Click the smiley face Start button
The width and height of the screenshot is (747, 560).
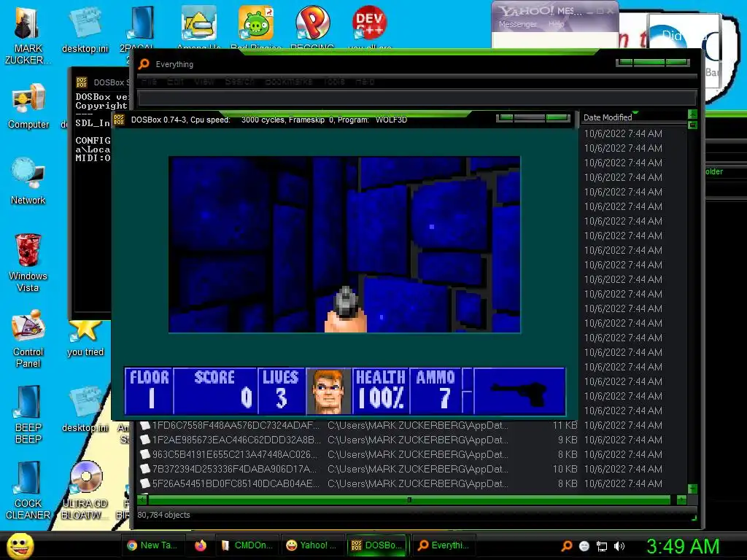click(x=20, y=545)
